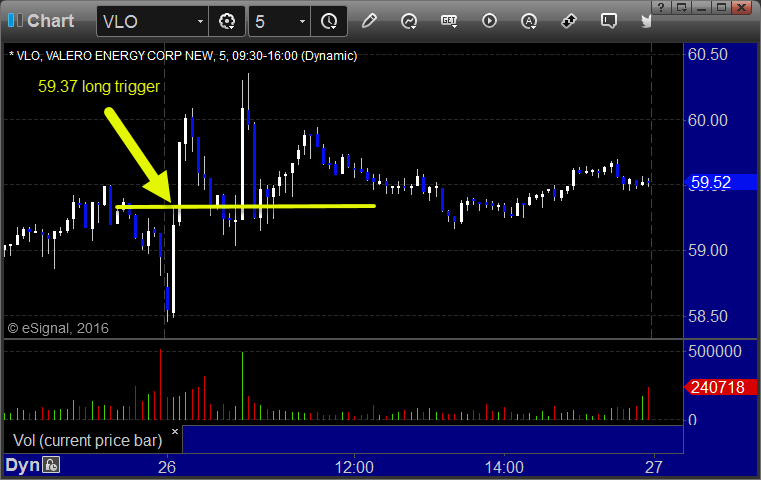Viewport: 761px width, 480px height.
Task: Open the alerts A-circle icon menu
Action: pos(529,21)
